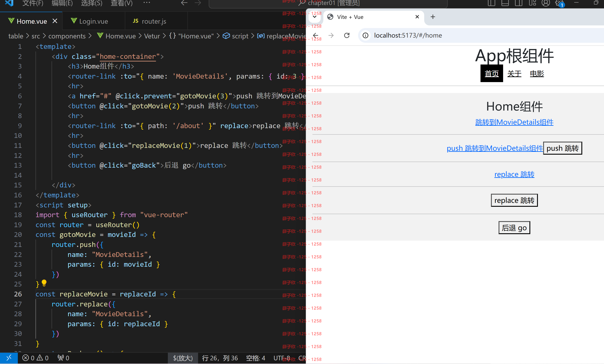This screenshot has width=604, height=364.
Task: Open the errors and warnings status item
Action: point(35,358)
